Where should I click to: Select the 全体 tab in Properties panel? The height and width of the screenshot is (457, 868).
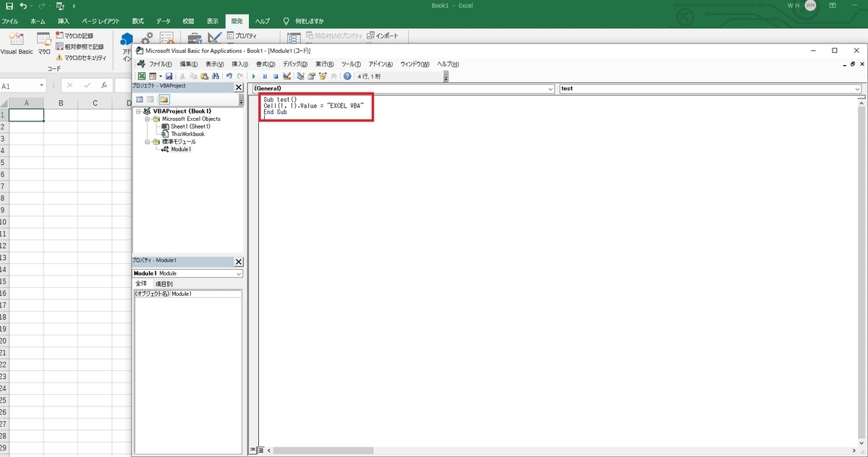click(x=141, y=283)
